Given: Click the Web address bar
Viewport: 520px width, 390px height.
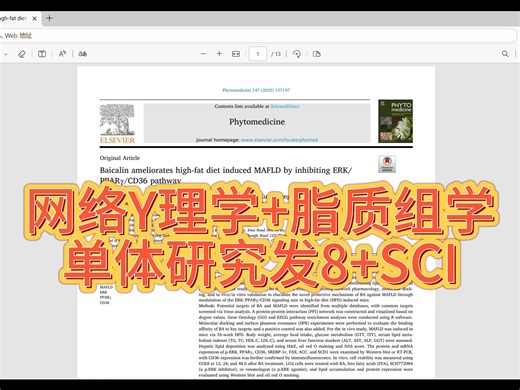Looking at the screenshot, I should pos(258,36).
